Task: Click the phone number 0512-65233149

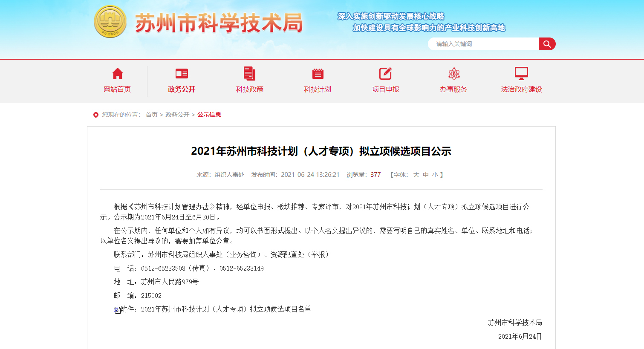Action: point(242,268)
